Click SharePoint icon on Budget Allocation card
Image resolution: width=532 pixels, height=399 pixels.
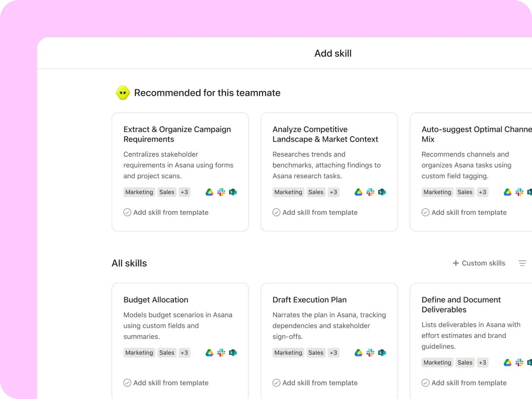[233, 353]
